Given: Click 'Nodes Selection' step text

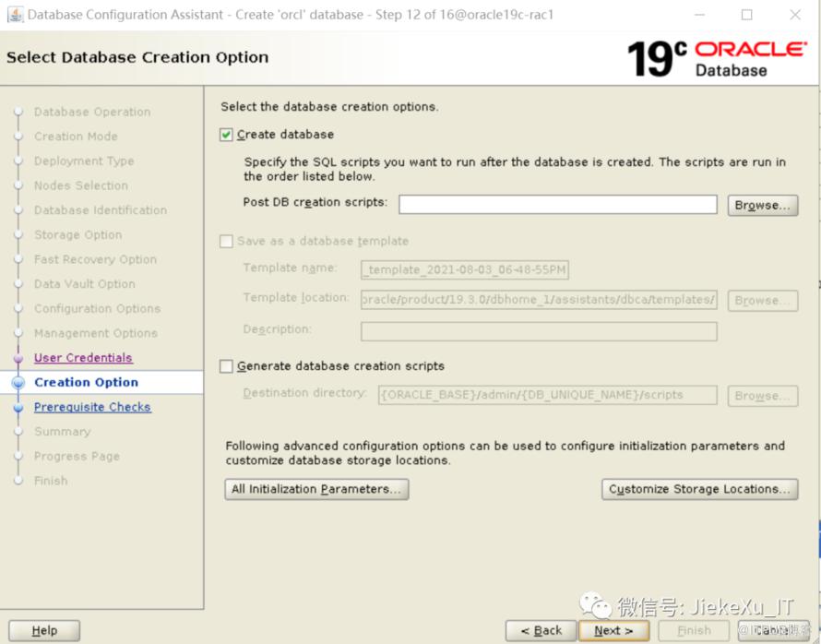Looking at the screenshot, I should click(x=81, y=185).
